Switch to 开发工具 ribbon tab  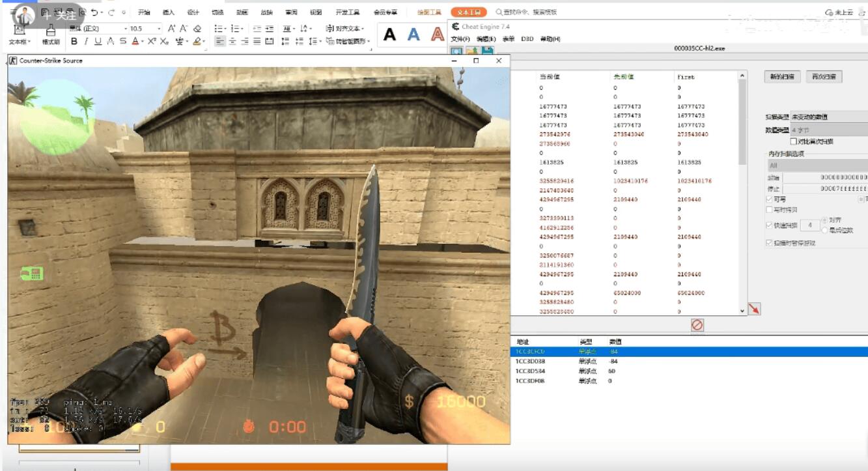348,12
